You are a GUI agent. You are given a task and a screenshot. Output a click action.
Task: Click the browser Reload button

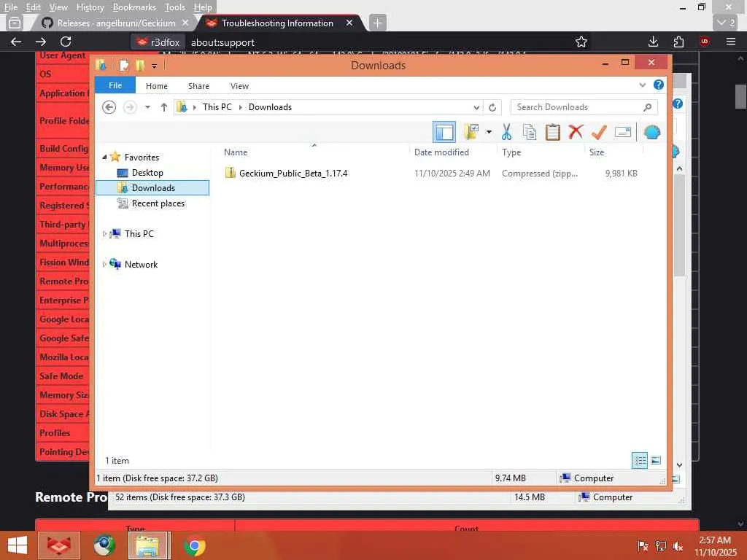65,42
